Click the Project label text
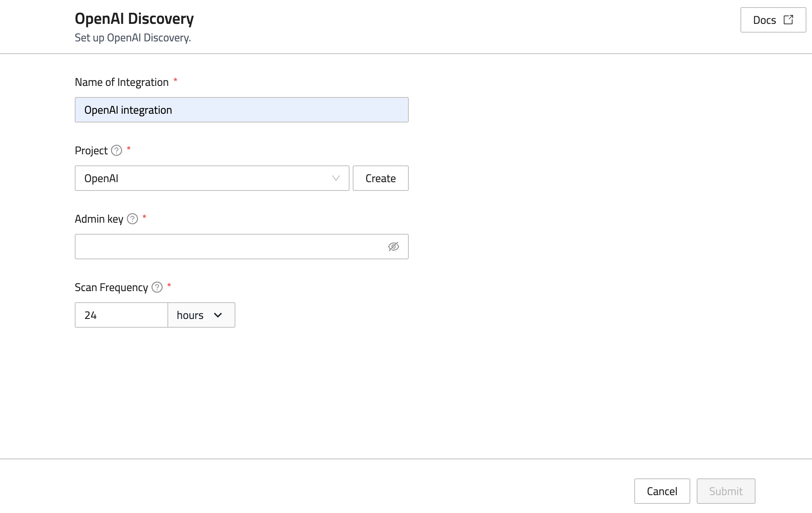 pos(91,151)
